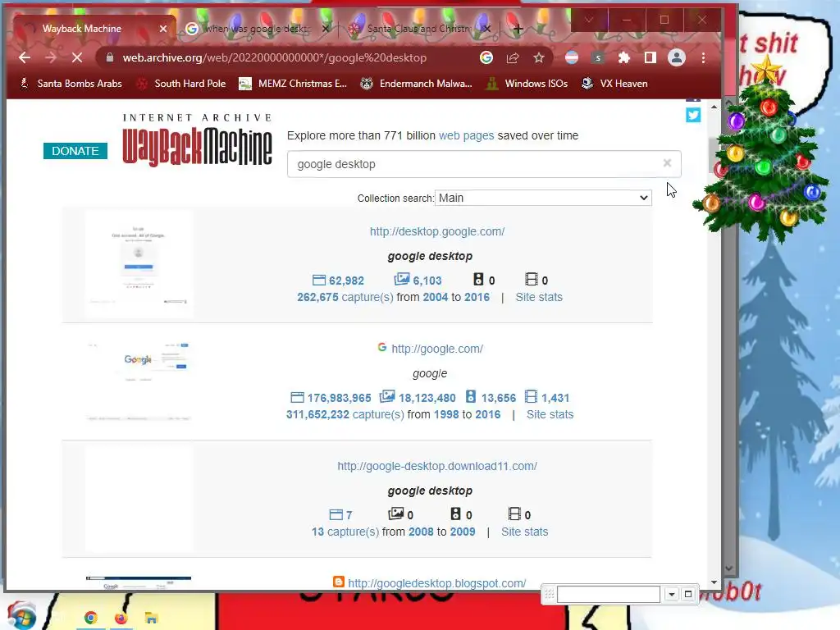Open the 262,675 captures link
The width and height of the screenshot is (840, 630).
click(345, 297)
